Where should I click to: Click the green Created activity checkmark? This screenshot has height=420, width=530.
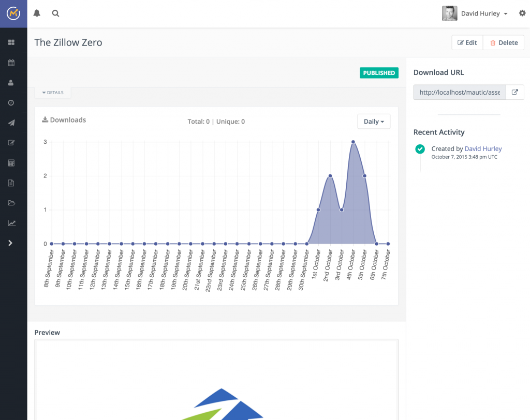click(420, 149)
